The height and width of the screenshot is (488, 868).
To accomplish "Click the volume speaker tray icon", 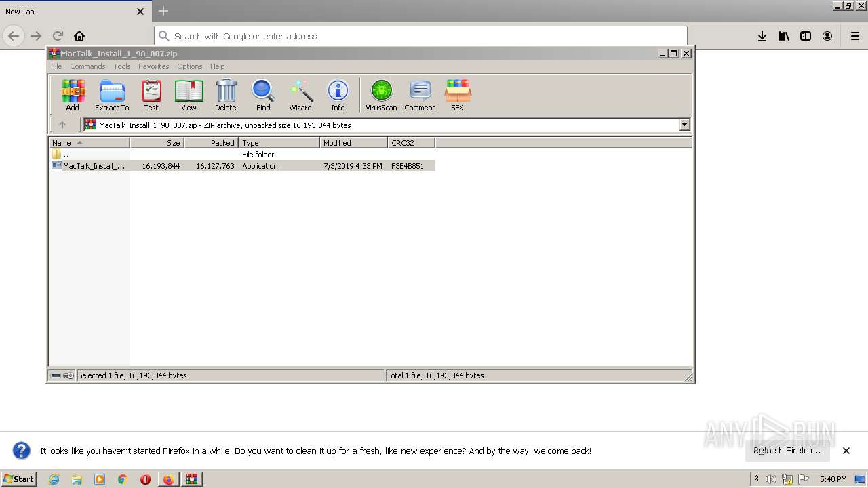I will click(x=771, y=479).
